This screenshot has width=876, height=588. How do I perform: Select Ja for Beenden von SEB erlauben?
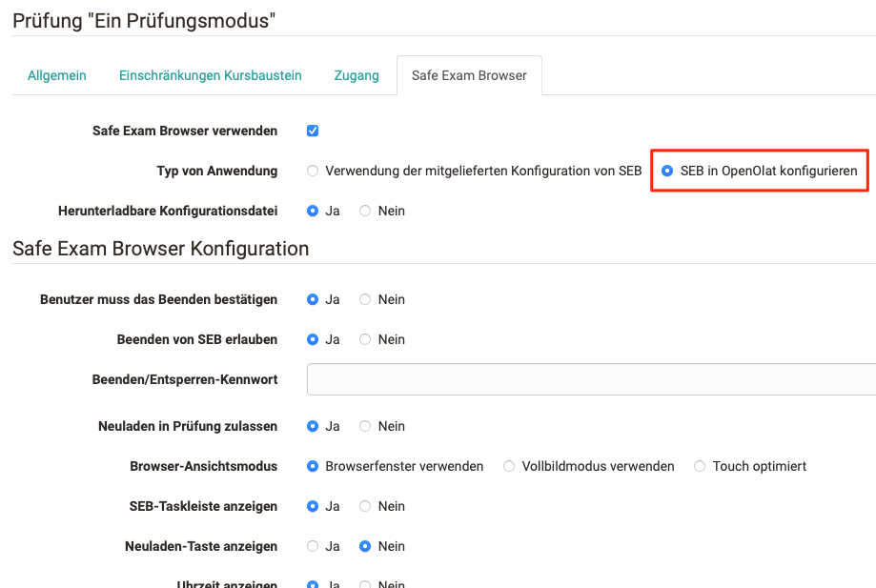pyautogui.click(x=315, y=339)
